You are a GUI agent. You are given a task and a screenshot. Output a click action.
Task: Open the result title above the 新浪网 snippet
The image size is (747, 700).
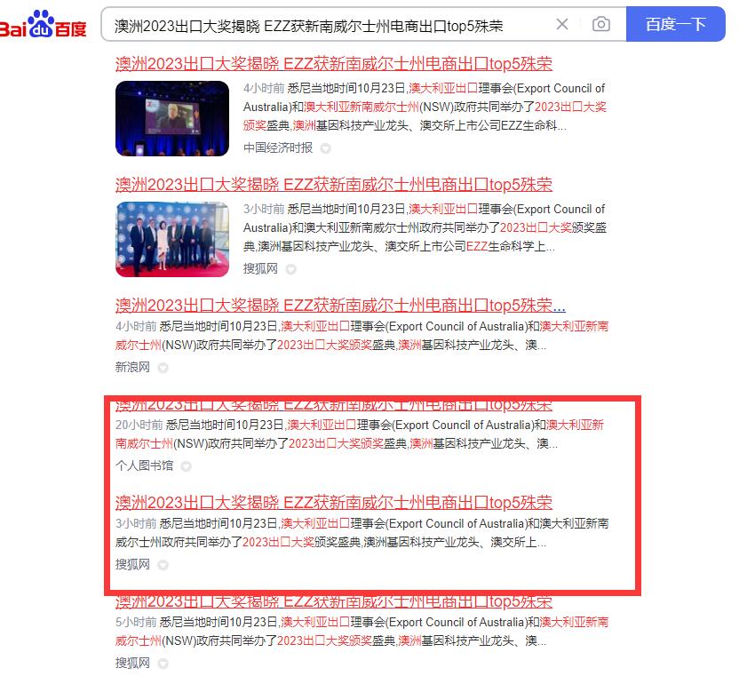tap(340, 305)
